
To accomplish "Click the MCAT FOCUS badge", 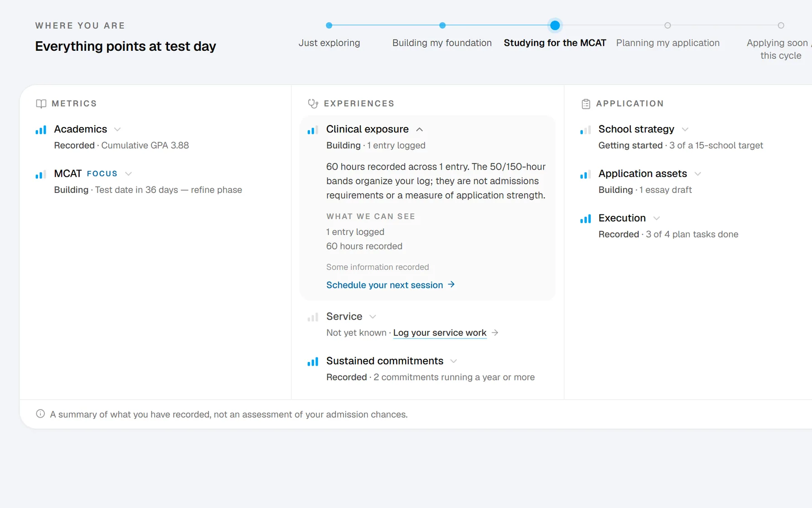I will [102, 174].
